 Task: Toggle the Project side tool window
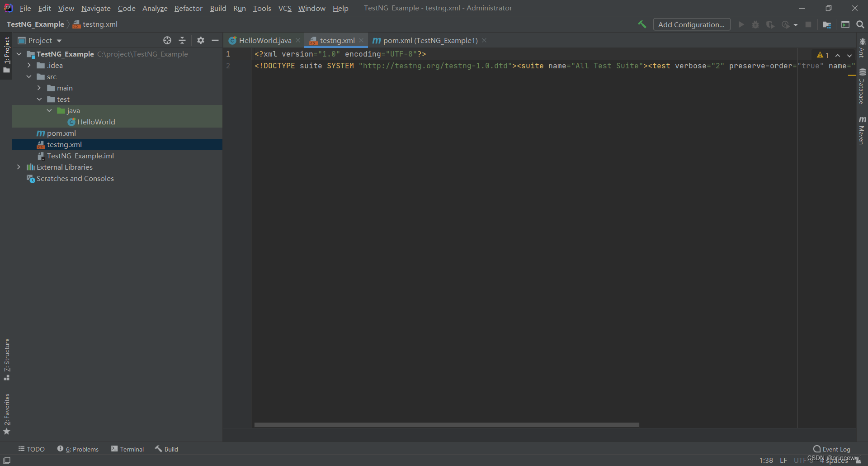pyautogui.click(x=7, y=54)
